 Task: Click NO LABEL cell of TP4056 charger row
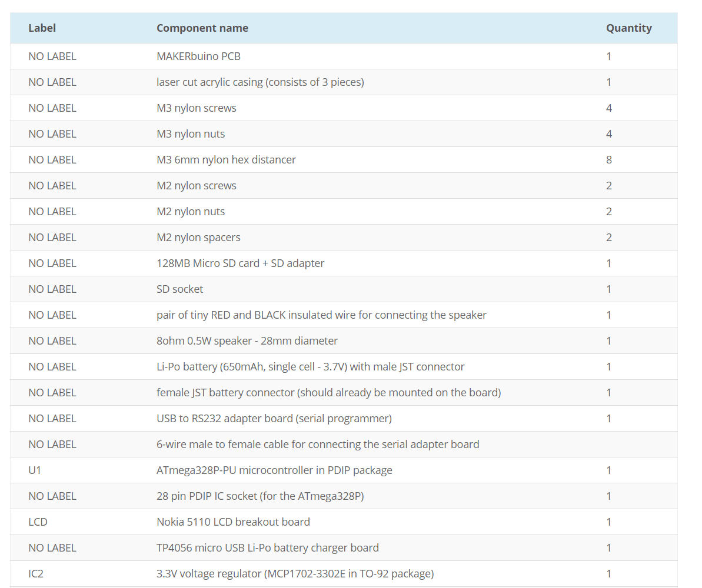pos(52,548)
